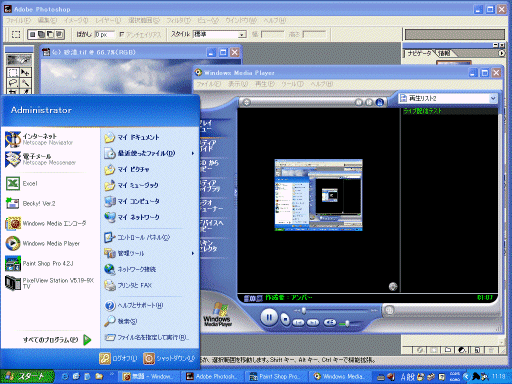The image size is (512, 384).
Task: Open the スタイル dropdown in Photoshop options bar
Action: coord(242,35)
